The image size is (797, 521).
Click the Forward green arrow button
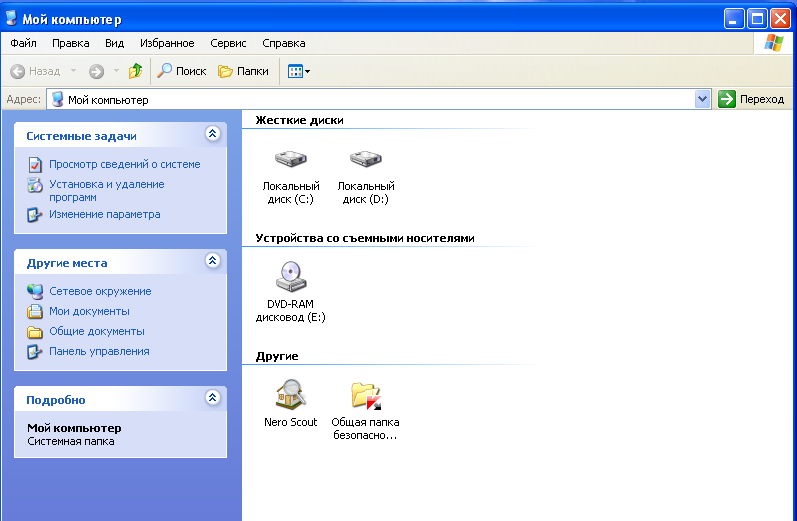click(x=96, y=71)
